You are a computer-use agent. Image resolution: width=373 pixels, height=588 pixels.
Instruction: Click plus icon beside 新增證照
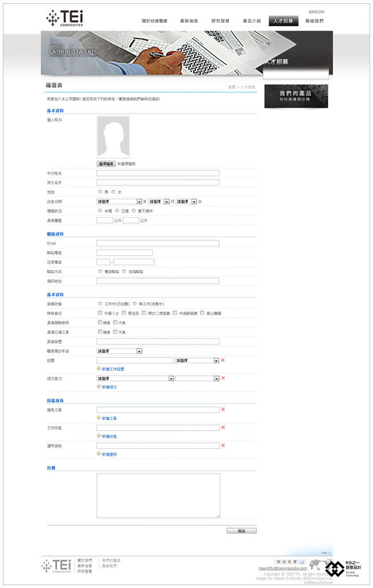pos(99,454)
